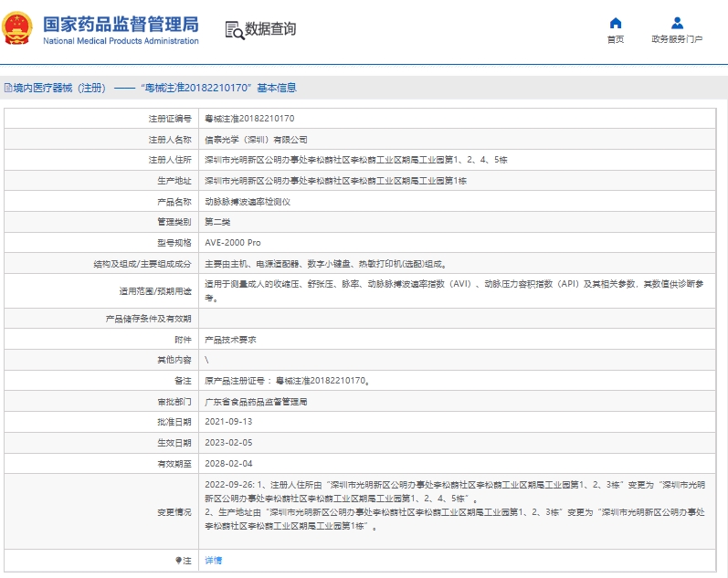Image resolution: width=728 pixels, height=578 pixels.
Task: Open the 首页 link
Action: point(616,39)
